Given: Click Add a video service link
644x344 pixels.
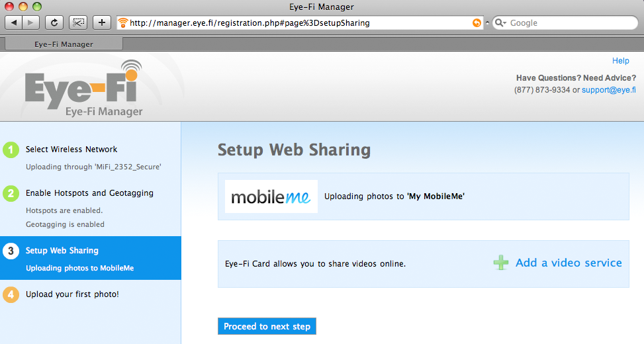Looking at the screenshot, I should pyautogui.click(x=569, y=263).
